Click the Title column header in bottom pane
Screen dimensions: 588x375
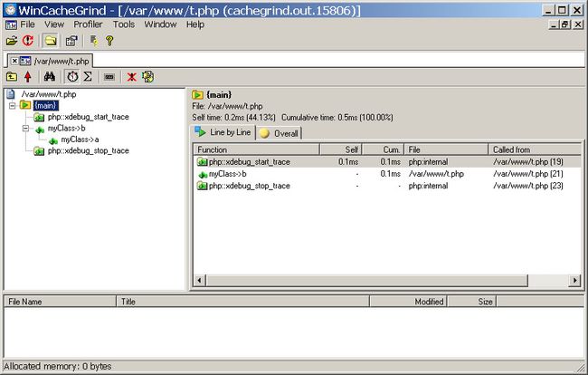coord(243,302)
